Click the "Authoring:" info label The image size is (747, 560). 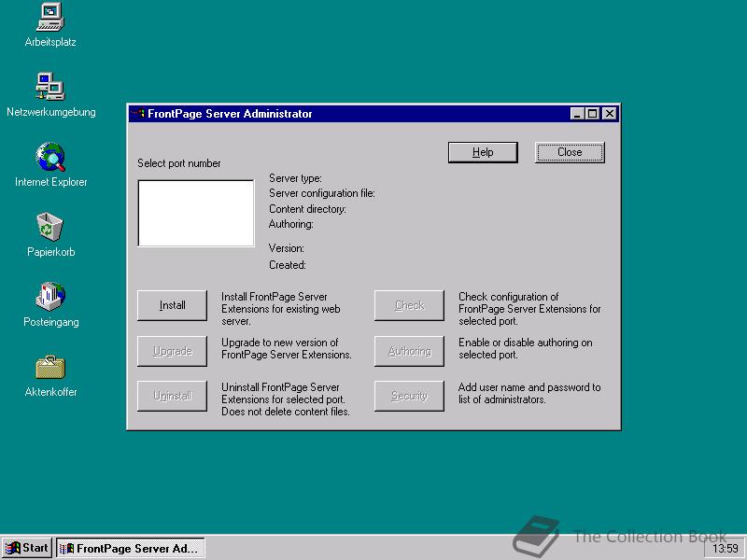pos(291,224)
